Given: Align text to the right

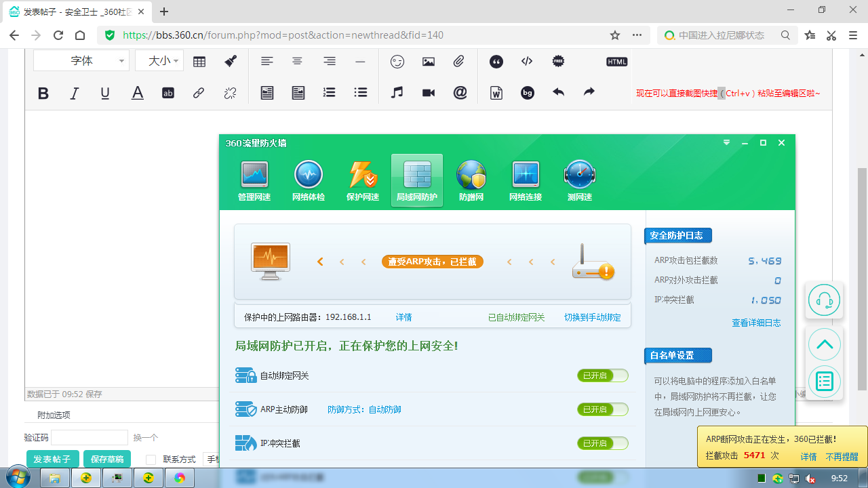Looking at the screenshot, I should (x=330, y=62).
